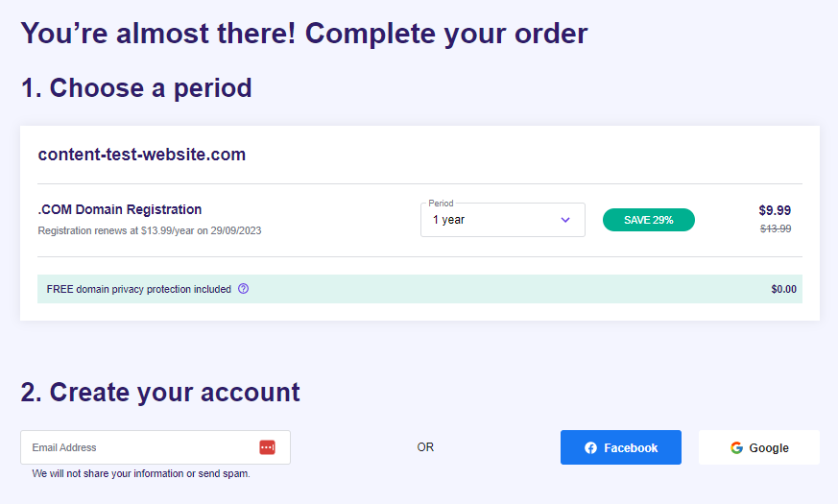
Task: Click the OR separator text
Action: click(425, 447)
